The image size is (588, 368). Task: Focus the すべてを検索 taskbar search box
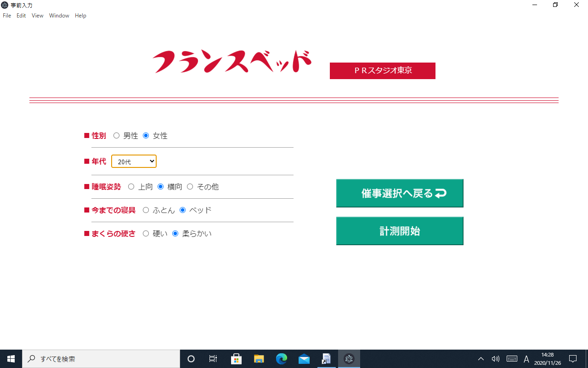[x=101, y=359]
